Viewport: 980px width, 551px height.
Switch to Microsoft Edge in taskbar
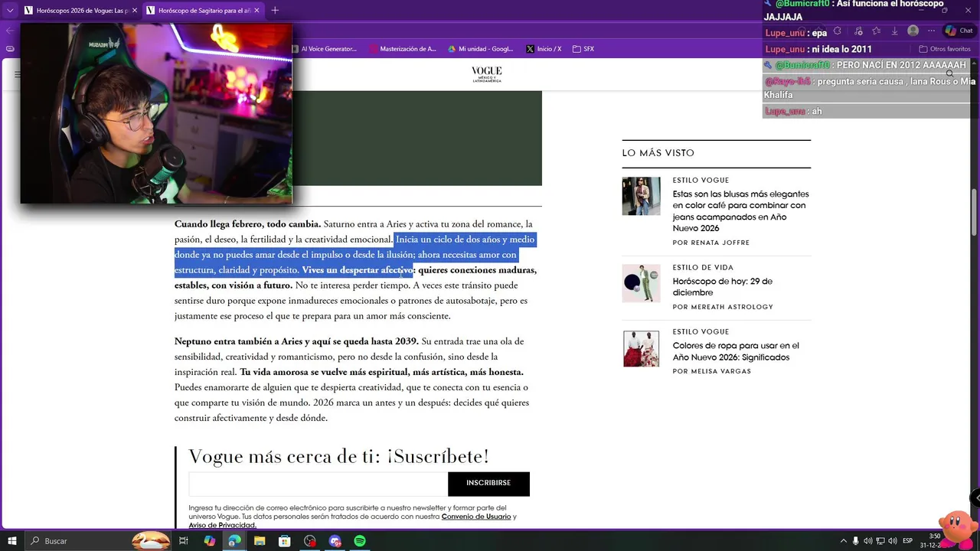[x=234, y=541]
